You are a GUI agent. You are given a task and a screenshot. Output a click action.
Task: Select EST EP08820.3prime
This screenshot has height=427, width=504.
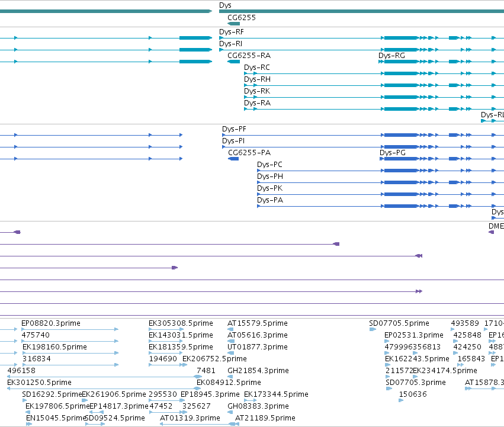pyautogui.click(x=51, y=323)
